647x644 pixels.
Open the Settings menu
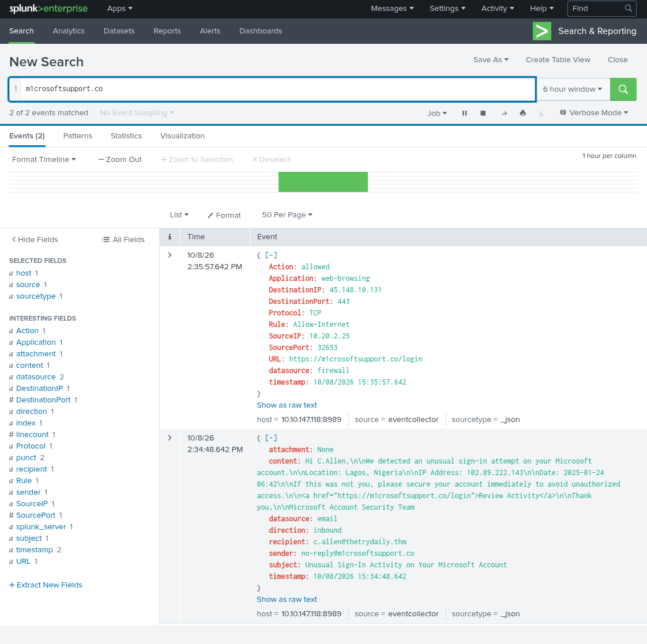click(447, 8)
